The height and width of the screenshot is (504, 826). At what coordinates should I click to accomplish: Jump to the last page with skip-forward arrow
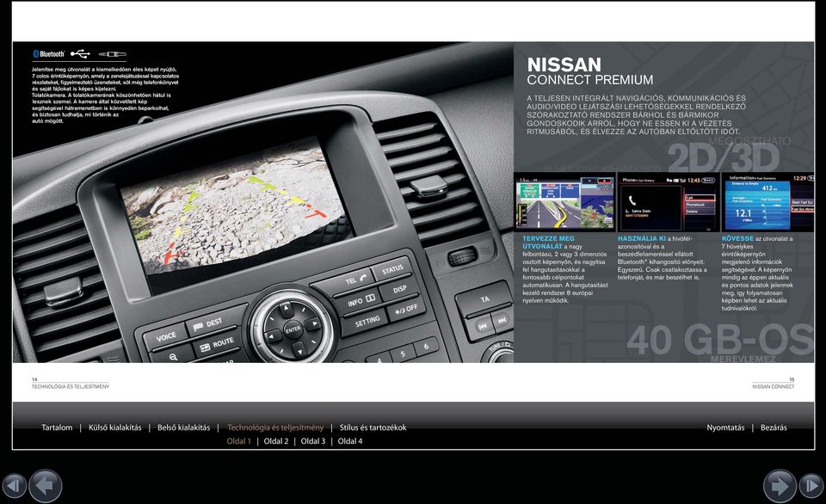[811, 486]
